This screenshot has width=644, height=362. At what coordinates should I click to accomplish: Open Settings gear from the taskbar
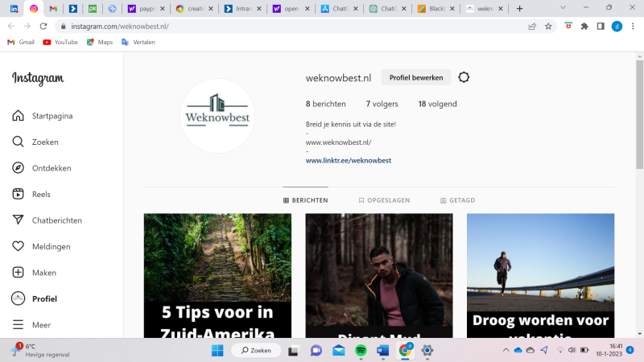427,351
